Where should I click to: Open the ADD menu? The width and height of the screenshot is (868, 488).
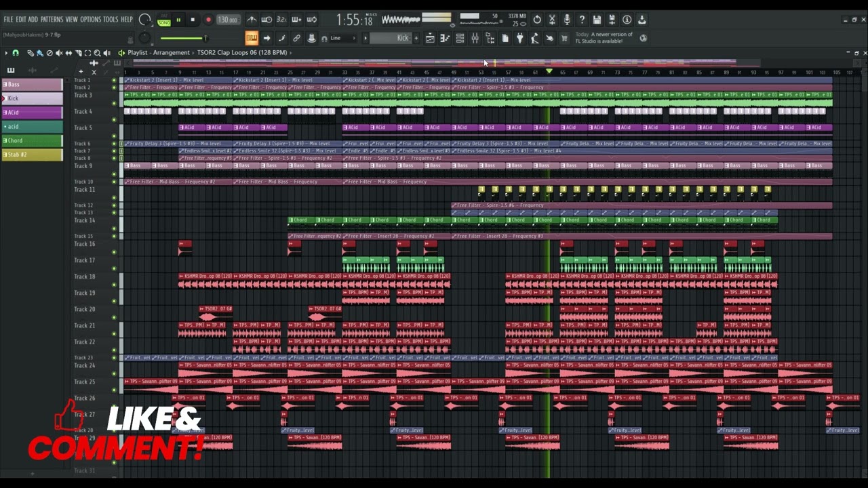click(33, 20)
